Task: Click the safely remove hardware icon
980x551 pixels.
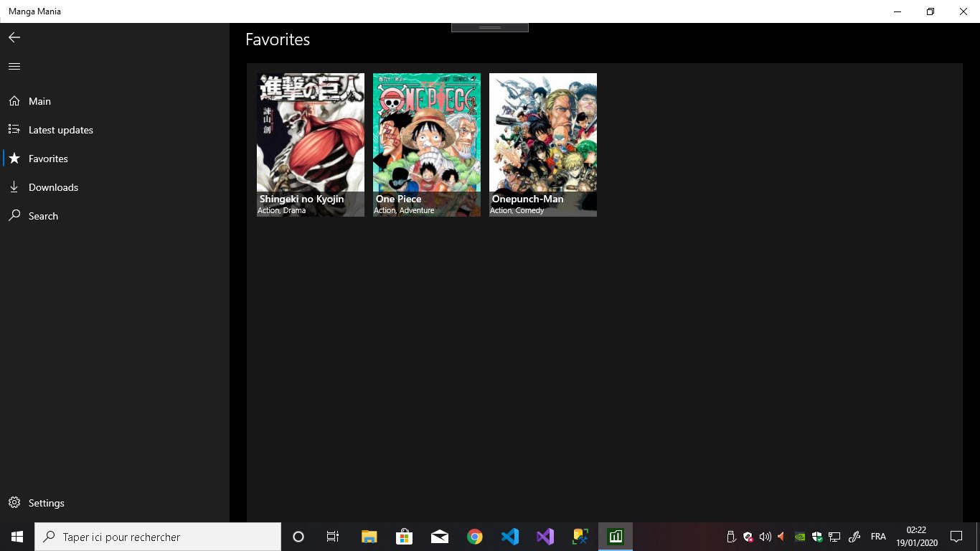Action: click(731, 537)
